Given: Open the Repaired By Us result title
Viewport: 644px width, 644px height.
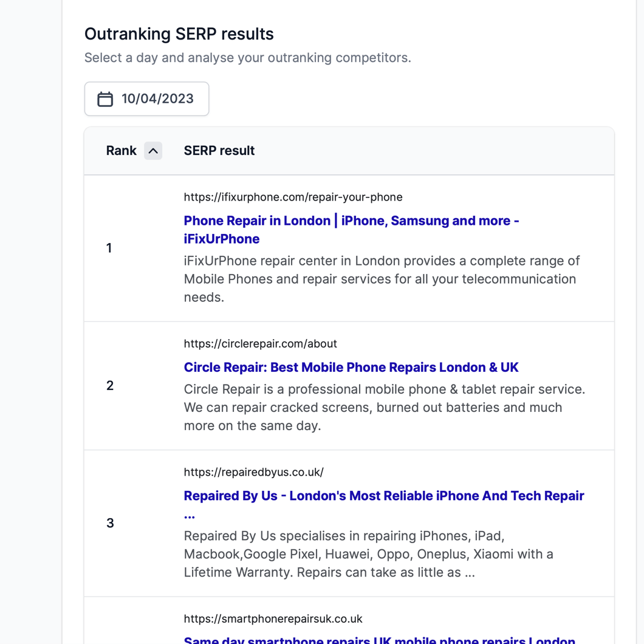Looking at the screenshot, I should click(383, 496).
